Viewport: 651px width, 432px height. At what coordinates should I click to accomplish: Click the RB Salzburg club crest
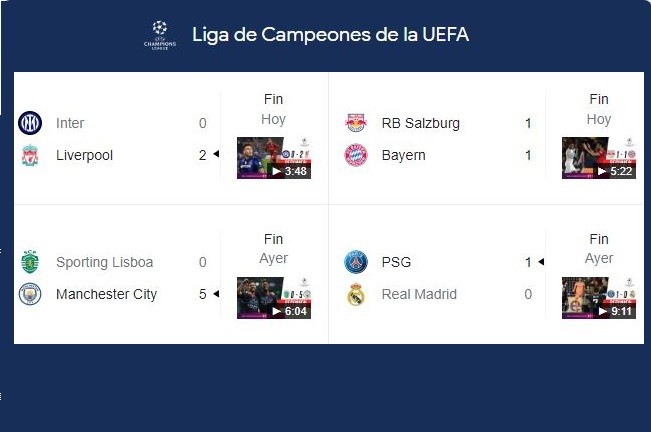pos(356,123)
